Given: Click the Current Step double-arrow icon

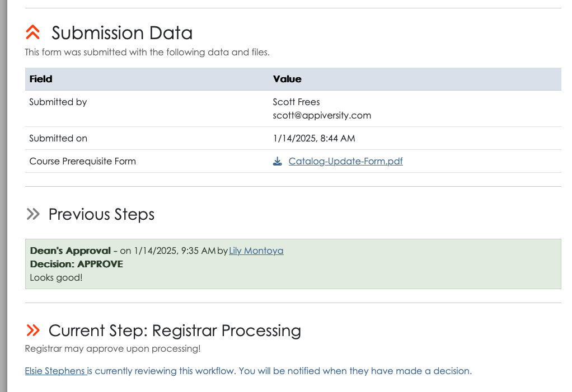Looking at the screenshot, I should [x=33, y=330].
